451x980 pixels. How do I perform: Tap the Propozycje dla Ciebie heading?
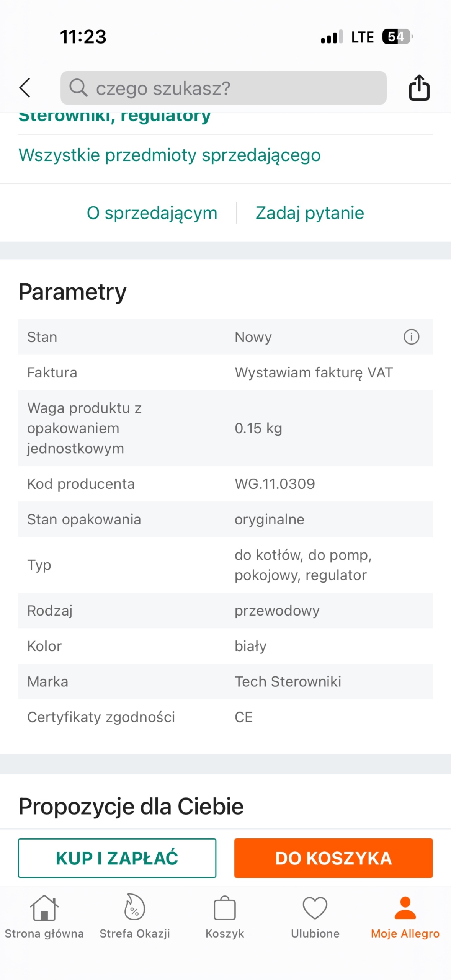131,806
